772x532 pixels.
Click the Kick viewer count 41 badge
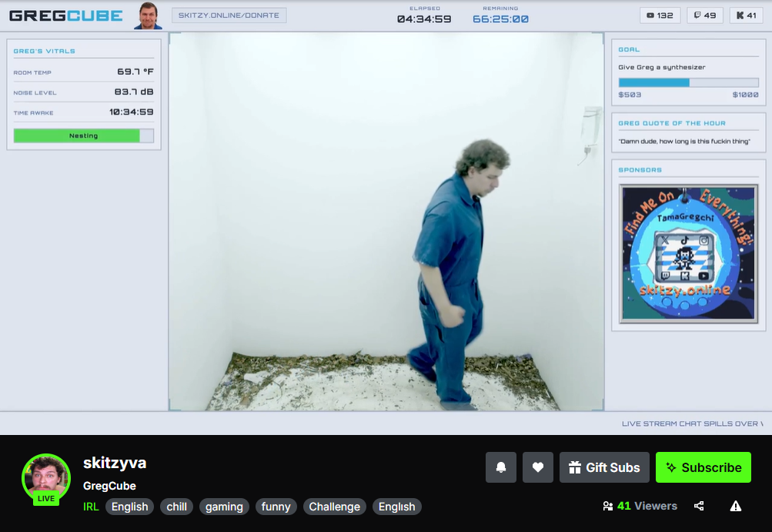(x=746, y=15)
